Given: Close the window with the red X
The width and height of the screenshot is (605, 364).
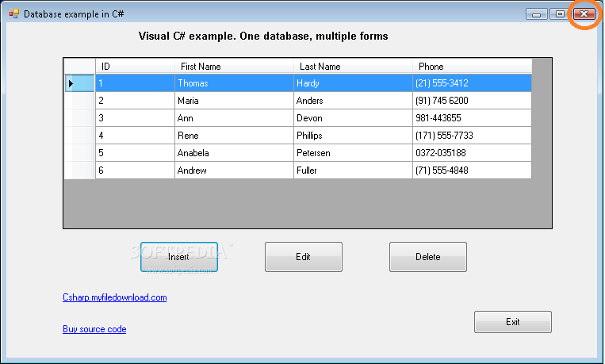Looking at the screenshot, I should click(584, 14).
